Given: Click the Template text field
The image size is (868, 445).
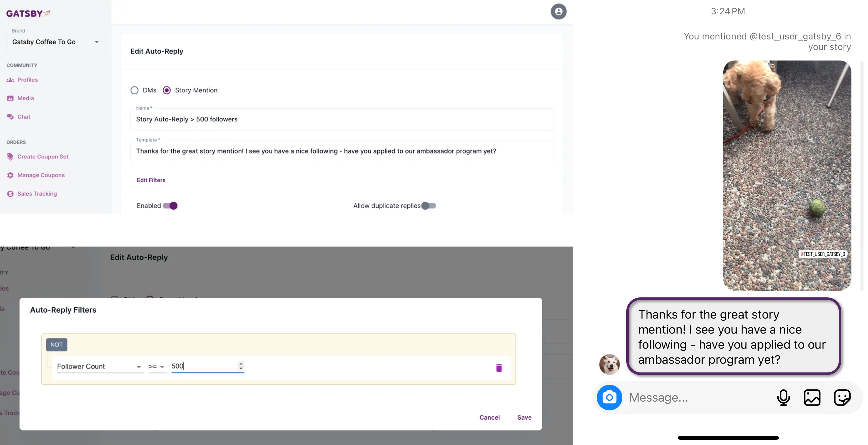Looking at the screenshot, I should coord(342,151).
